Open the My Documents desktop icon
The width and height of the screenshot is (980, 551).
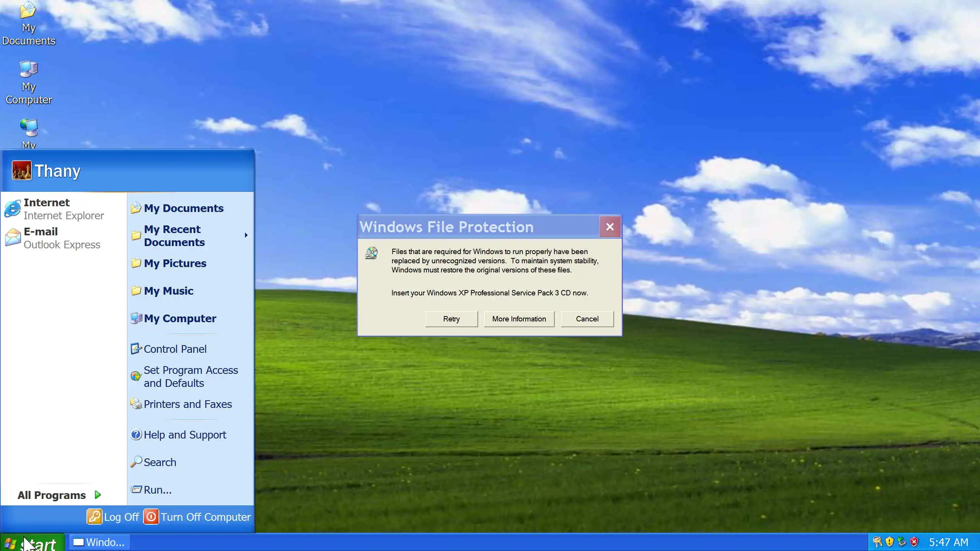(x=28, y=11)
